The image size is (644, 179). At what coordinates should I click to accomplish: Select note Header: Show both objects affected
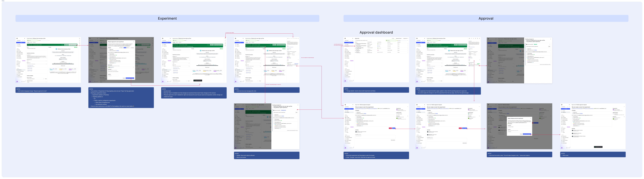267,155
